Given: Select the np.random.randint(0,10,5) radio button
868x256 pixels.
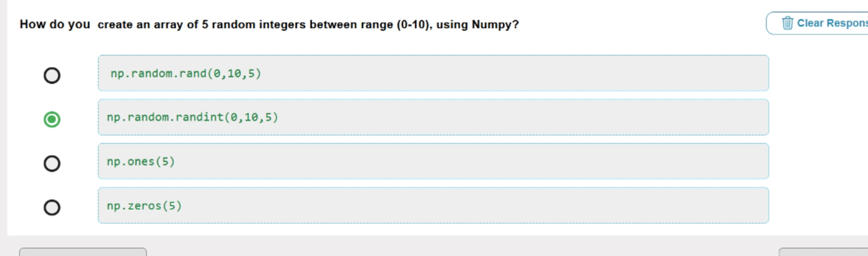Looking at the screenshot, I should pyautogui.click(x=52, y=119).
